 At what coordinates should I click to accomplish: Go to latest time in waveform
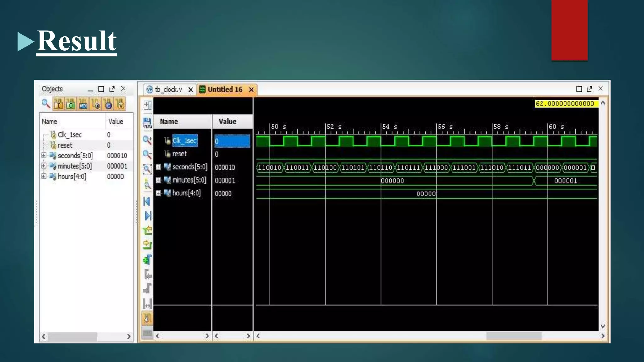coord(147,216)
